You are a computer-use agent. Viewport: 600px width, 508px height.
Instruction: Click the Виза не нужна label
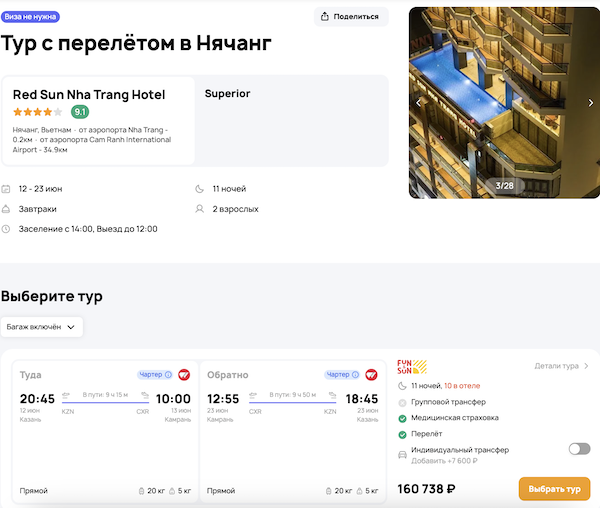coord(30,16)
